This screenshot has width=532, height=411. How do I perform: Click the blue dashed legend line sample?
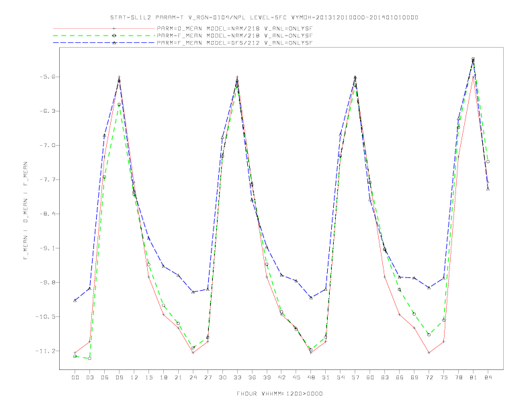tap(104, 43)
